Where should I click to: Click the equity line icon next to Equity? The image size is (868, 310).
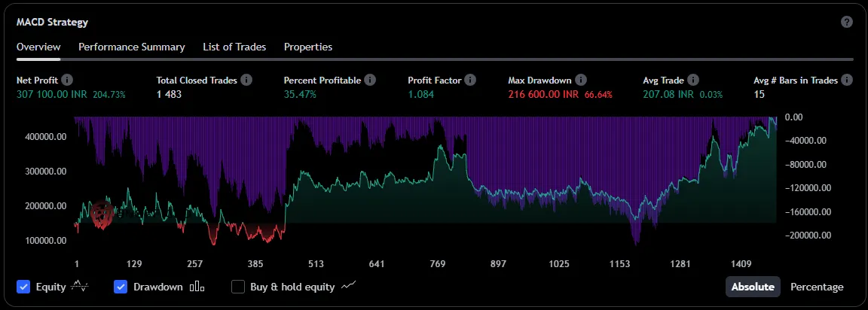[79, 287]
